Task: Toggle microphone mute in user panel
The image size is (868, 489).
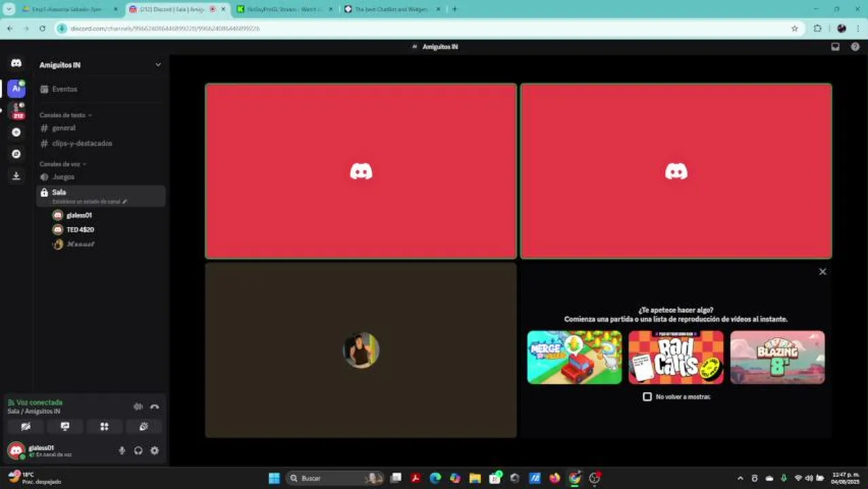Action: [122, 450]
